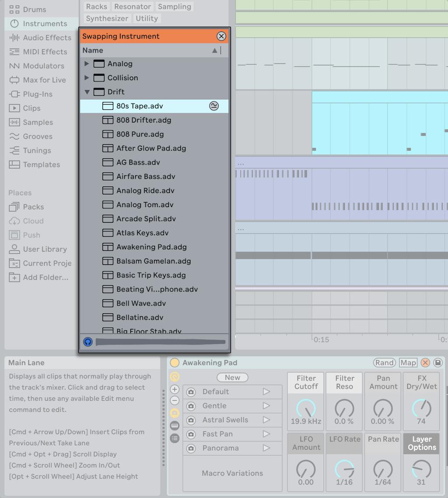Click the snapshot camera icon beside Default
The height and width of the screenshot is (498, 448).
click(x=191, y=392)
